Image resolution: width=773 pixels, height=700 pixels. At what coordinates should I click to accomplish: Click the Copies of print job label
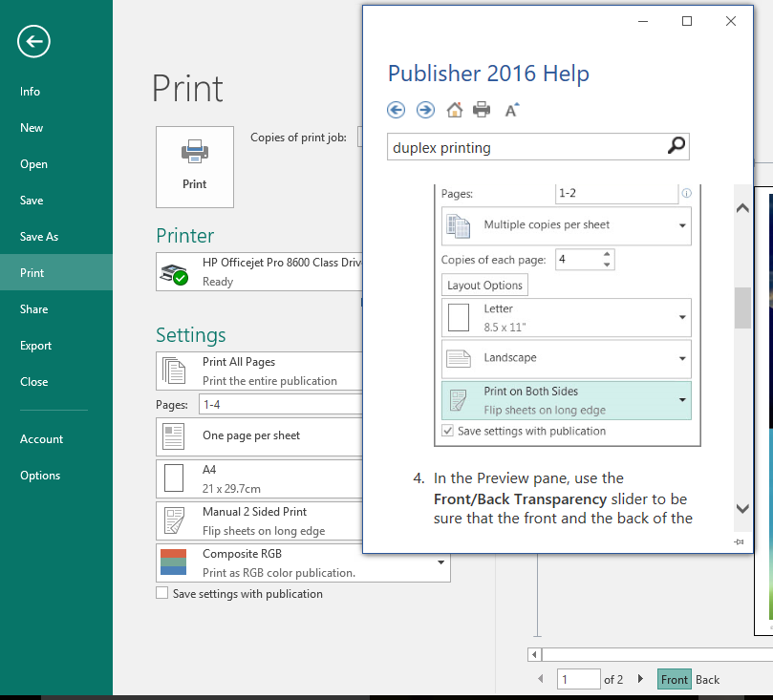[298, 138]
